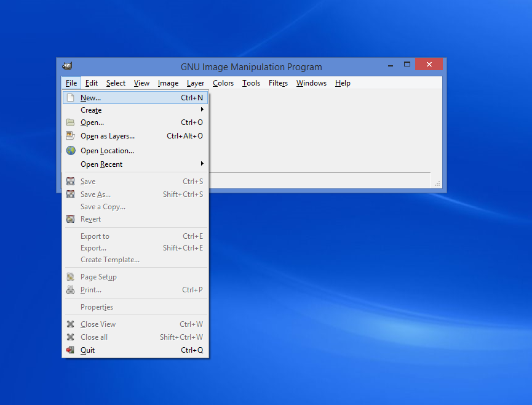The height and width of the screenshot is (405, 532).
Task: Minimize the GIMP window
Action: pos(391,65)
